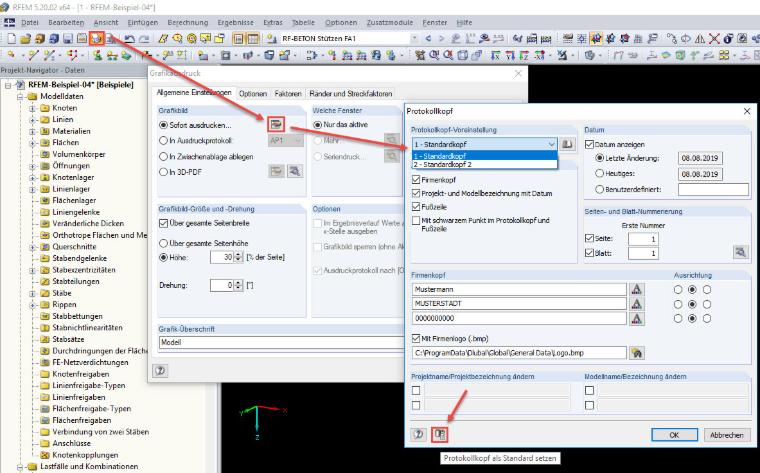The width and height of the screenshot is (760, 473).
Task: Click the next module arrow beside RF-BETON box
Action: (441, 38)
